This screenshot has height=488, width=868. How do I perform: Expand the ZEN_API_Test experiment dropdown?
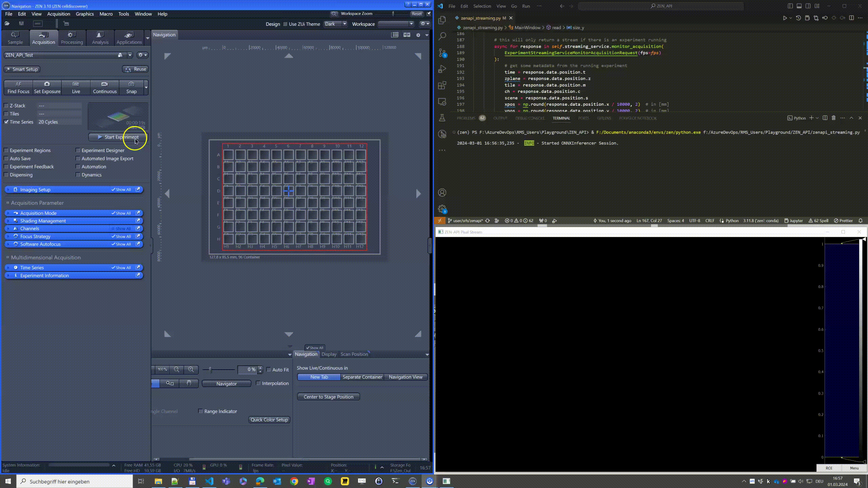[130, 55]
